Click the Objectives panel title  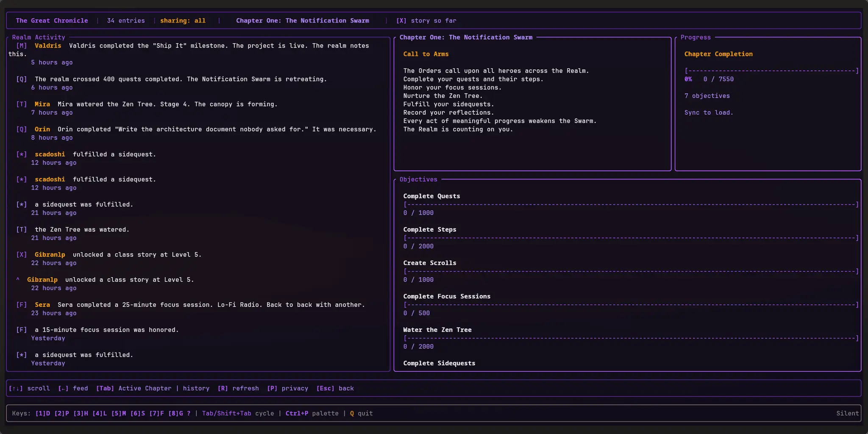418,180
